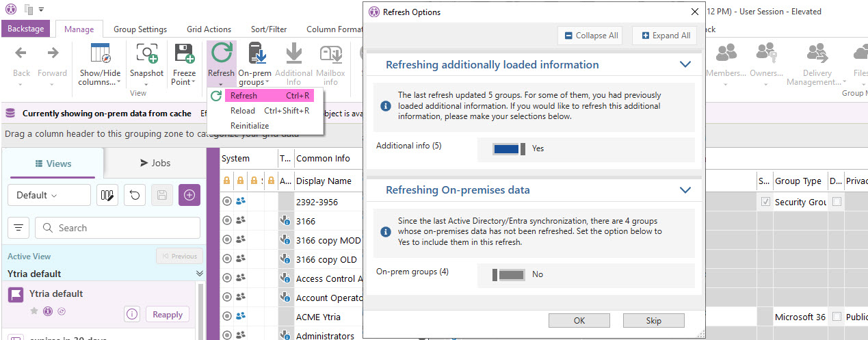868x340 pixels.
Task: Click the reset view undo icon
Action: click(x=135, y=195)
